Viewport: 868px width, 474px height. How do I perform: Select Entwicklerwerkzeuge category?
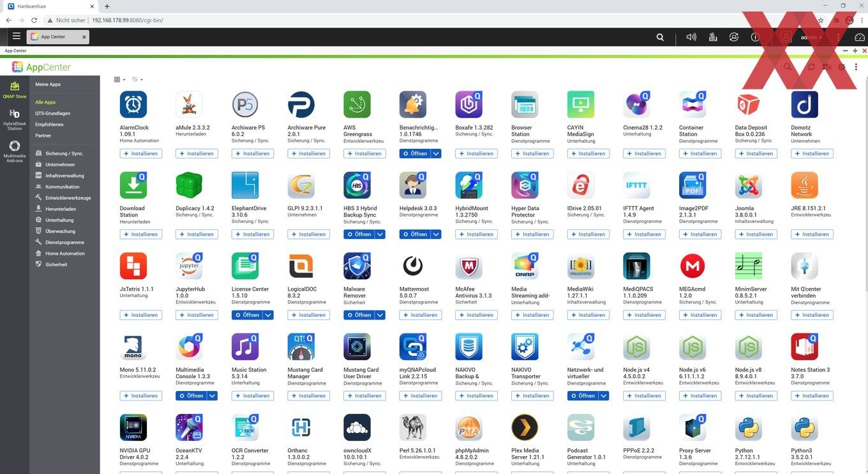click(x=68, y=198)
